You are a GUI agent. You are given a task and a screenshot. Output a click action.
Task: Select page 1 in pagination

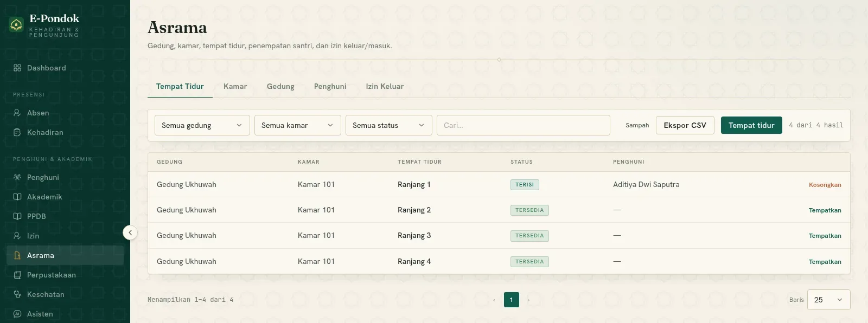click(512, 300)
